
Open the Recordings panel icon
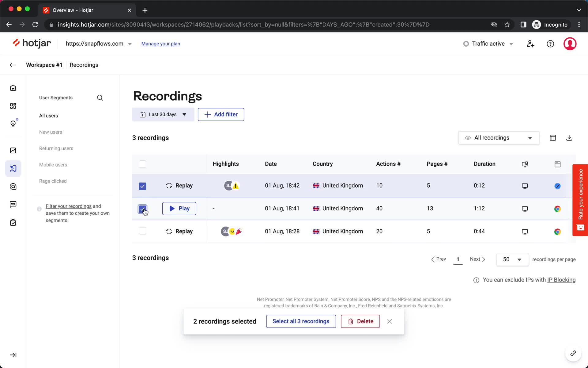click(x=13, y=169)
